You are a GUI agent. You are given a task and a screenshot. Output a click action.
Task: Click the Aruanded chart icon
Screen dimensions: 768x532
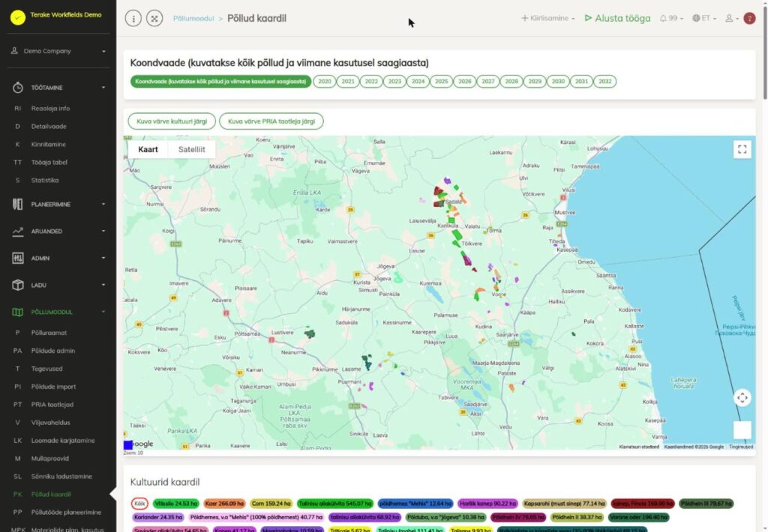point(18,231)
